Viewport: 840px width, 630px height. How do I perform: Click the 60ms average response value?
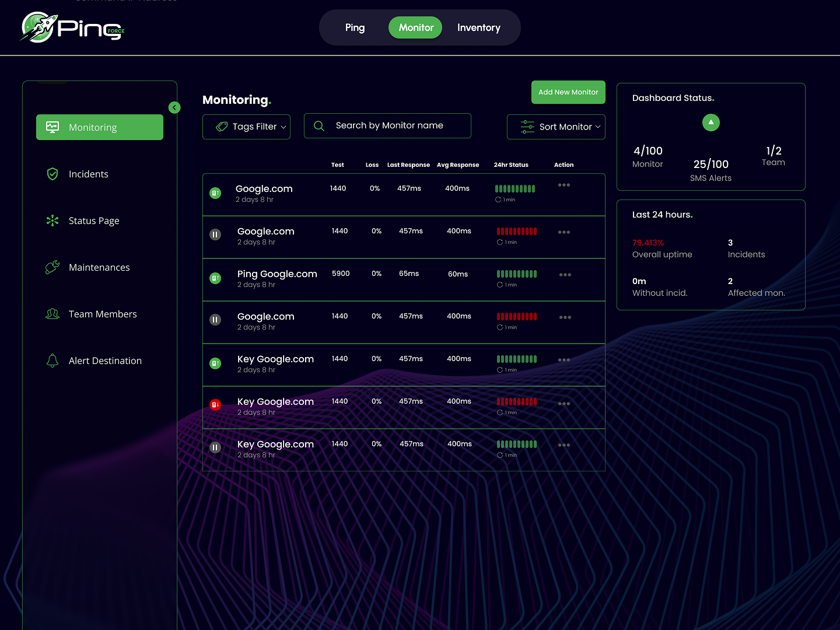pos(458,274)
